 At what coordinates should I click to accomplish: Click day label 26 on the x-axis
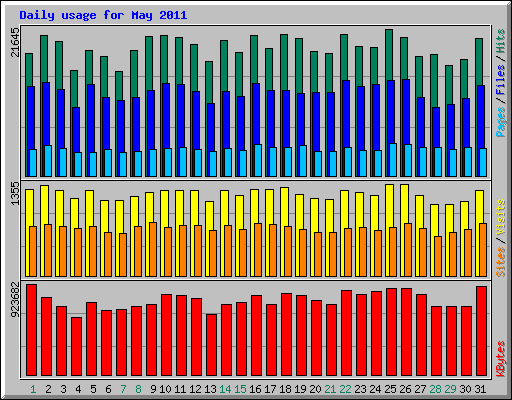pyautogui.click(x=405, y=389)
